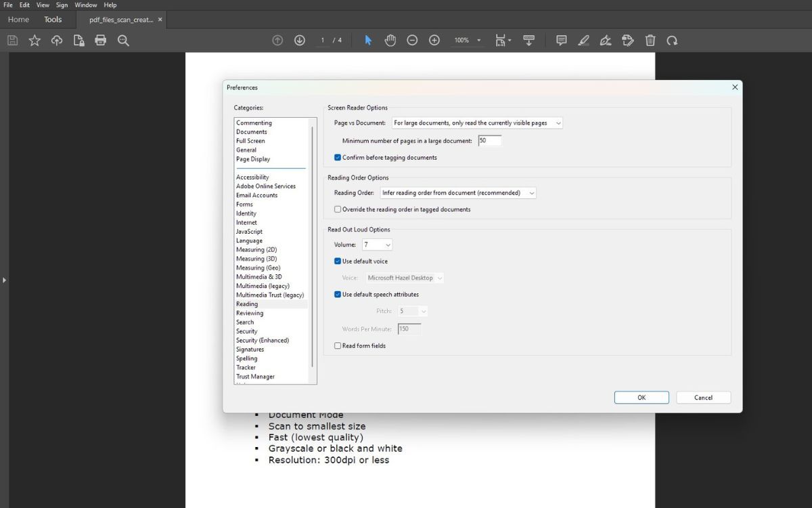The width and height of the screenshot is (812, 508).
Task: Uncheck Confirm before tagging documents
Action: click(x=337, y=157)
